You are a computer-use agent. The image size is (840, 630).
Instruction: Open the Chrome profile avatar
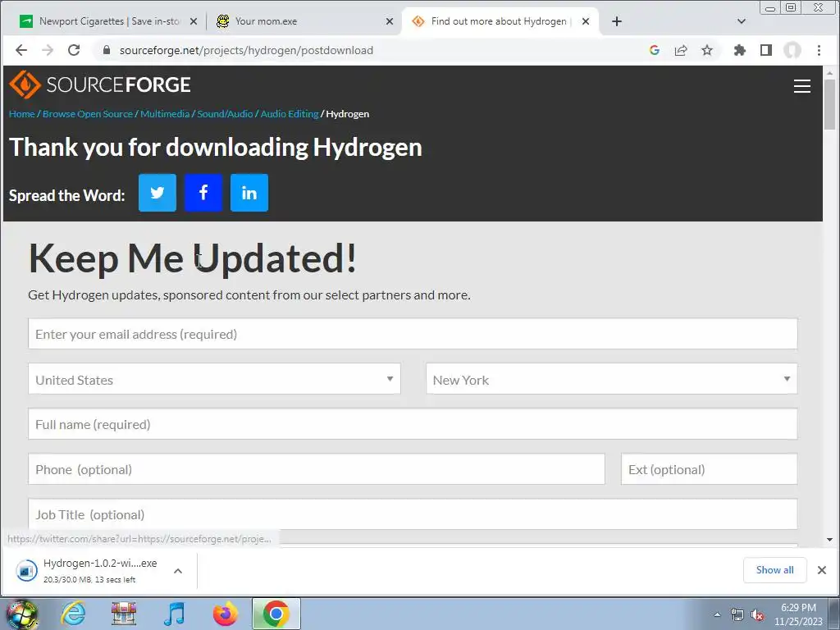click(792, 50)
